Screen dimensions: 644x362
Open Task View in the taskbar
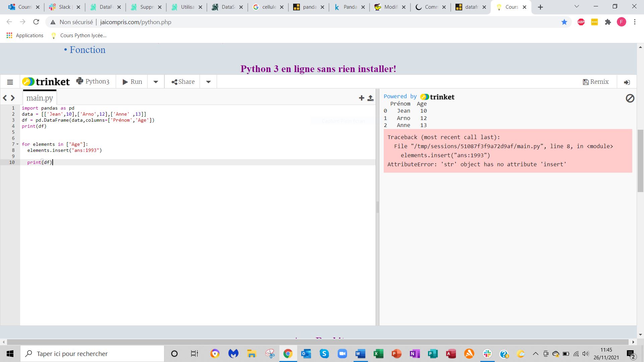[x=194, y=354]
